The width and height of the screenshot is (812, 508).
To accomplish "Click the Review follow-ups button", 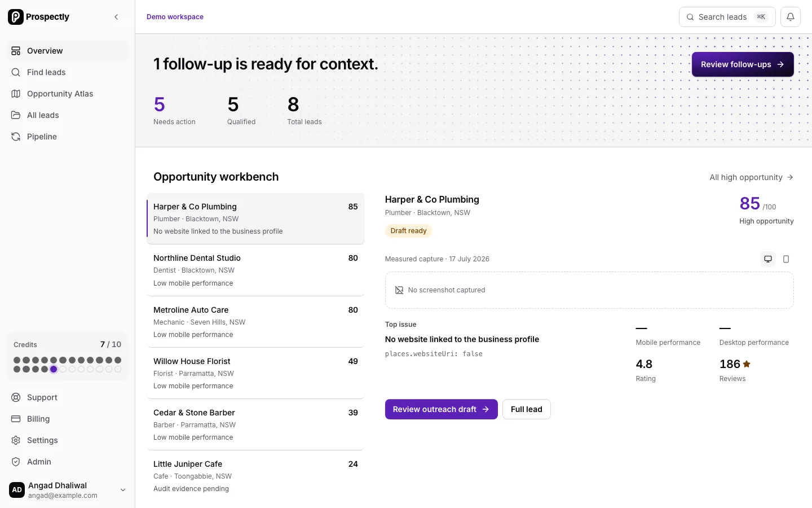I will pos(743,64).
